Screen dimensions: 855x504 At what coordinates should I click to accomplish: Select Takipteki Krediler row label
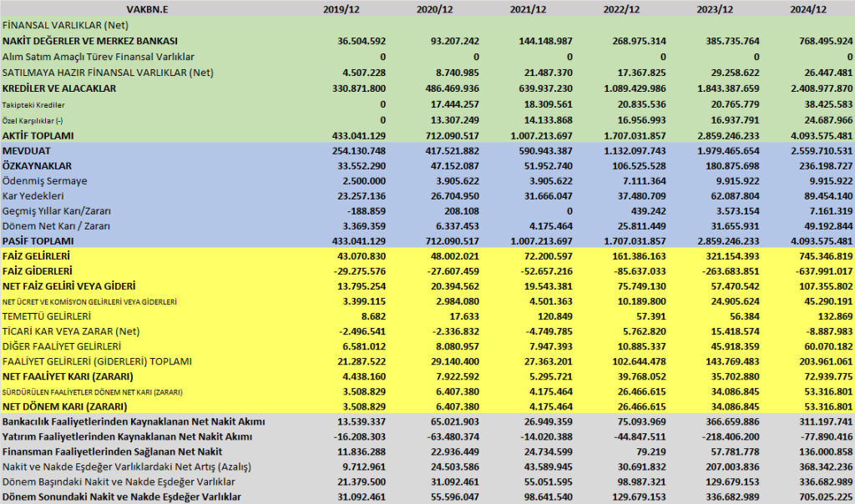pos(33,104)
